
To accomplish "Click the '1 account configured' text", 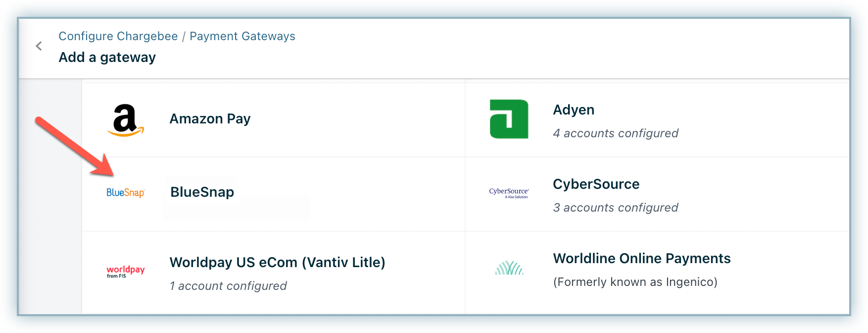I will [228, 286].
